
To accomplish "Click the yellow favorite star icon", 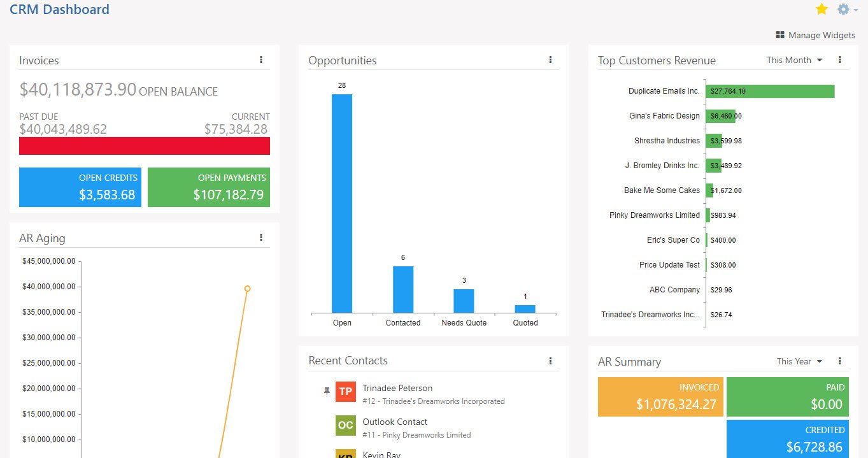I will 822,9.
